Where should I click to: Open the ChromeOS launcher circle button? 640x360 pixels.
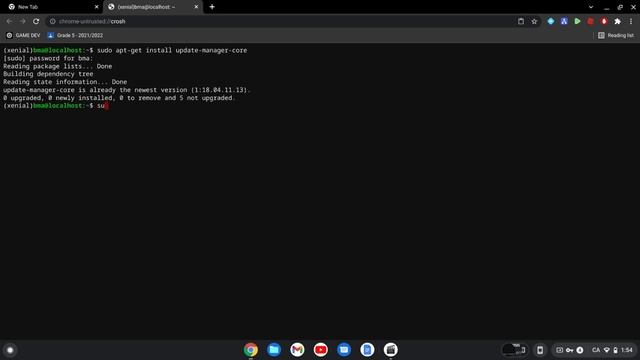(10, 350)
